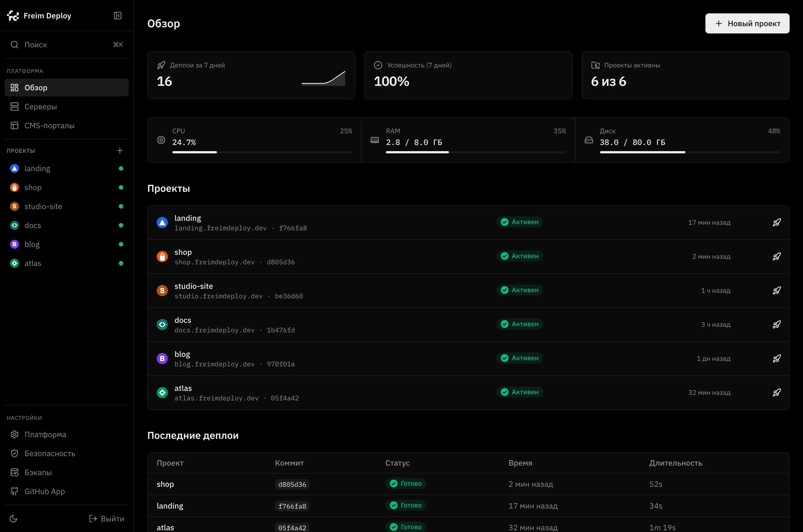Viewport: 803px width, 532px height.
Task: Click Готово status in the landing deploy row
Action: 406,505
